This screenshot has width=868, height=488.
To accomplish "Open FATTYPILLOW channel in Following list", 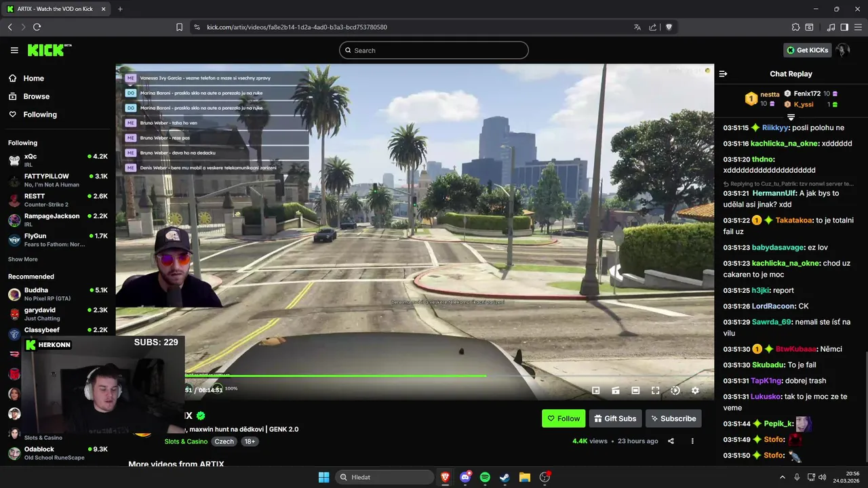I will click(58, 180).
